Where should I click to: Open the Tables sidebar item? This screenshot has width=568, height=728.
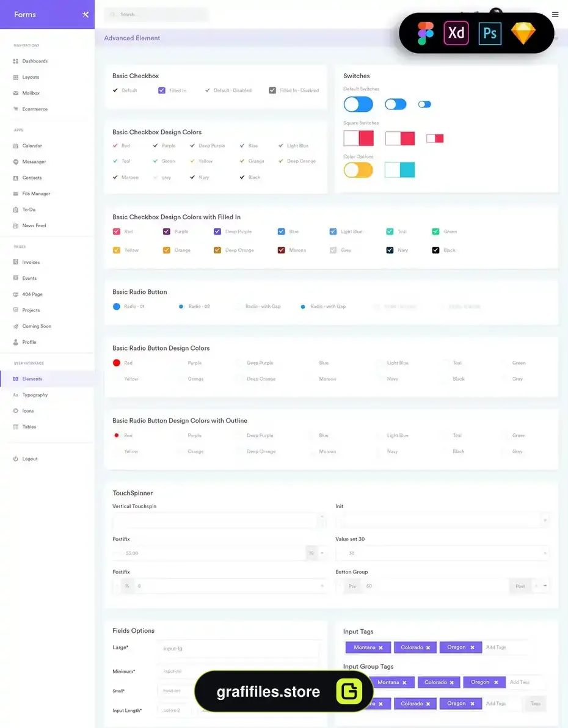tap(29, 427)
